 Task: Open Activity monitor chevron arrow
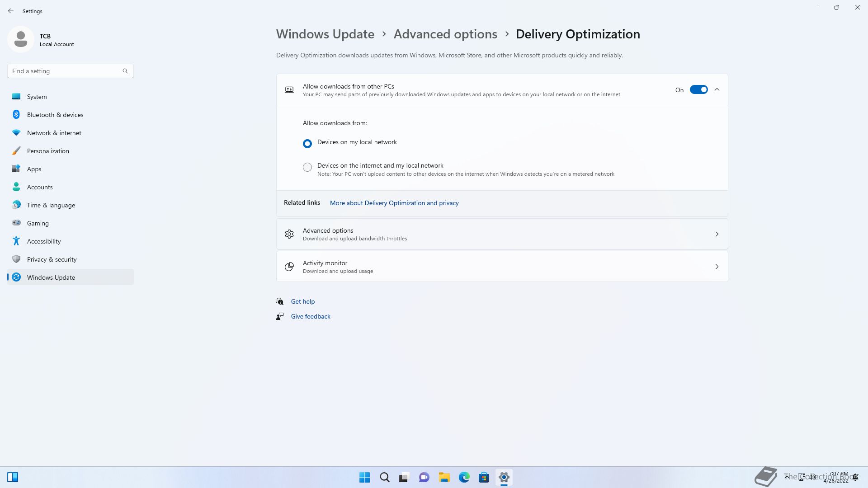717,267
